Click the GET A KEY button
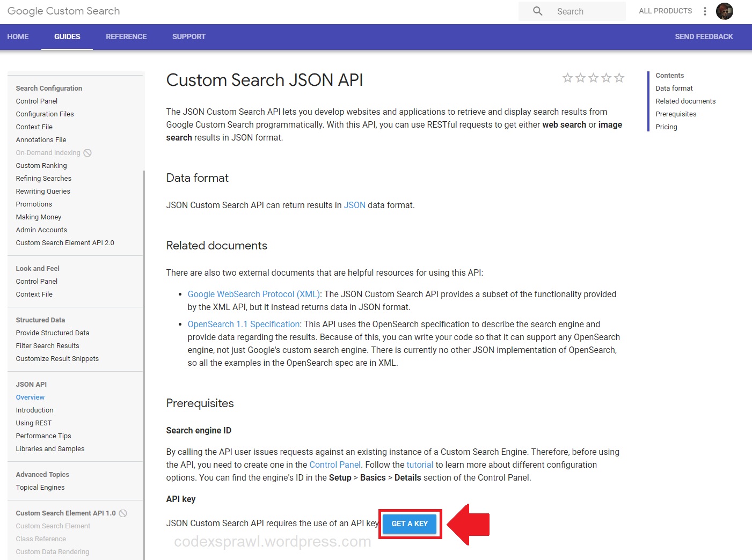The image size is (752, 560). 410,524
